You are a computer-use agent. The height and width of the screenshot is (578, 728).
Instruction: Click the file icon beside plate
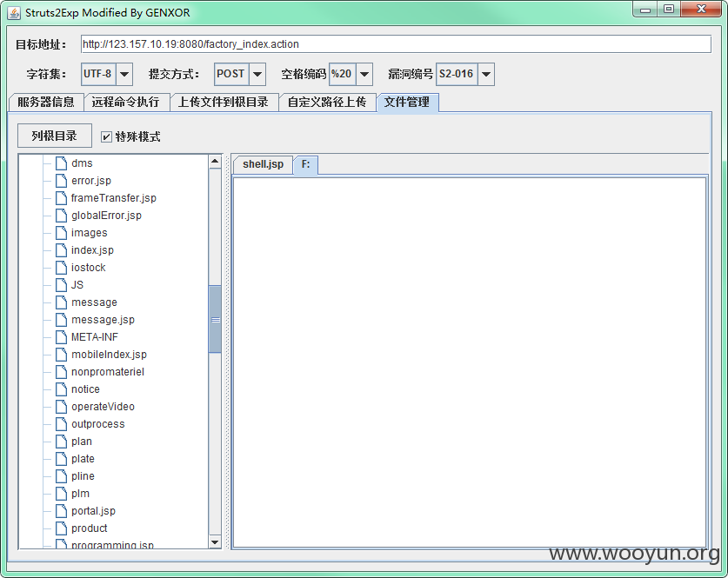[61, 459]
